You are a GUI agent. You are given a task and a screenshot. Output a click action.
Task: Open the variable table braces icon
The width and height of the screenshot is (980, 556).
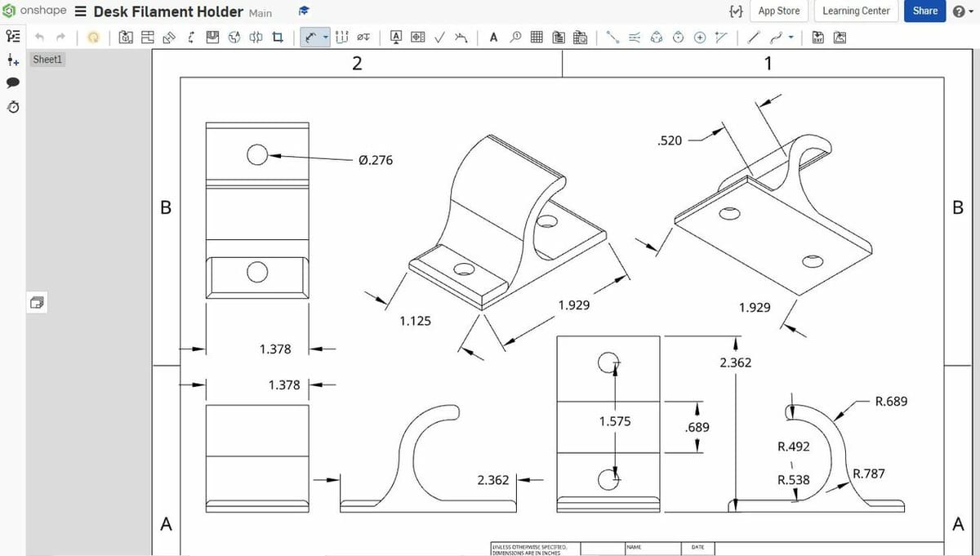click(735, 11)
